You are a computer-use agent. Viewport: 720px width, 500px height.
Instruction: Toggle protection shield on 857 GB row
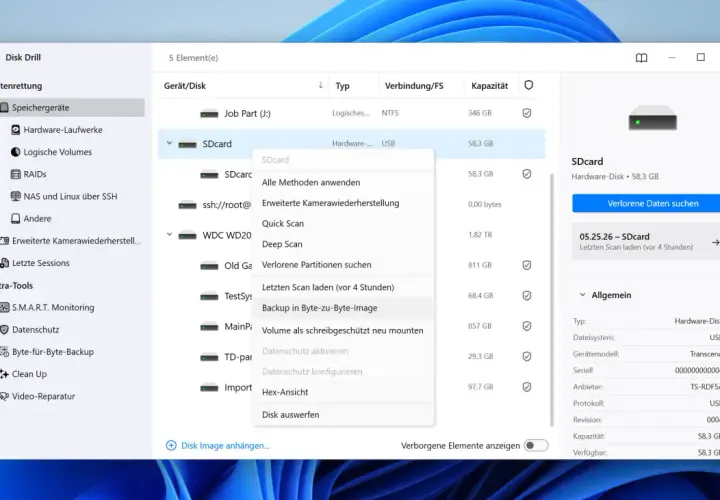[527, 326]
